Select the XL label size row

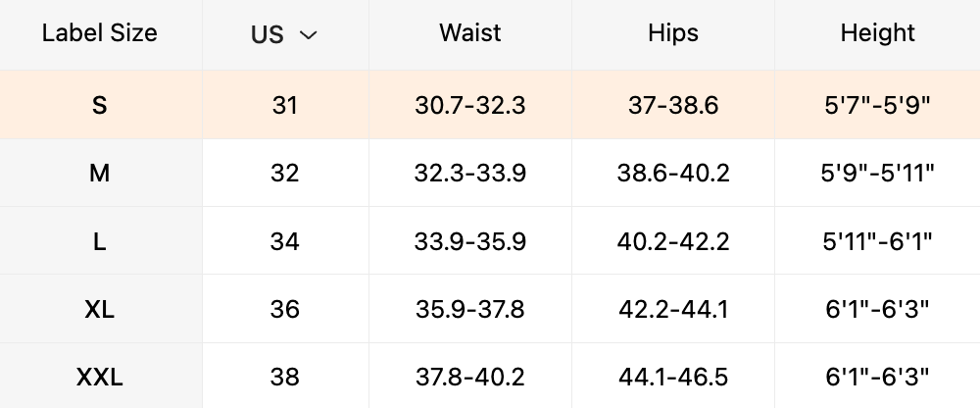click(100, 310)
